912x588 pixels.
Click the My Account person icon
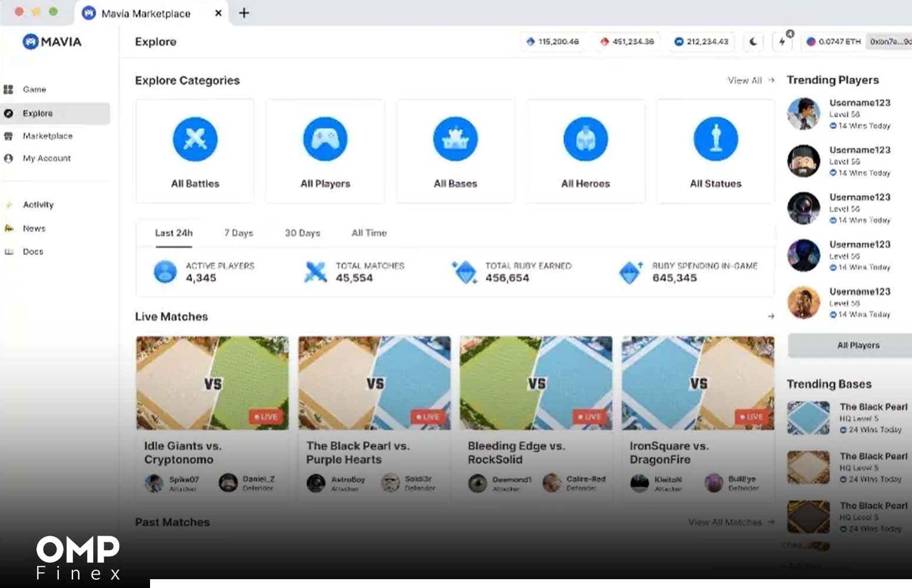8,158
